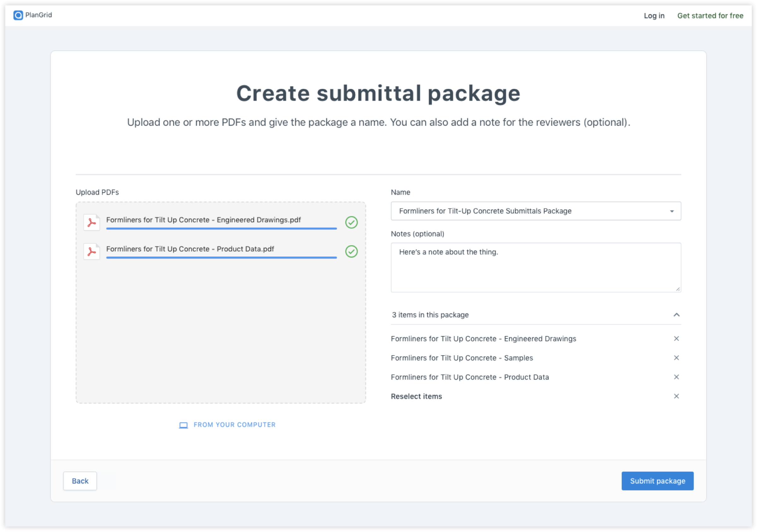This screenshot has height=532, width=757.
Task: Click the X next to Reselect items
Action: (677, 396)
